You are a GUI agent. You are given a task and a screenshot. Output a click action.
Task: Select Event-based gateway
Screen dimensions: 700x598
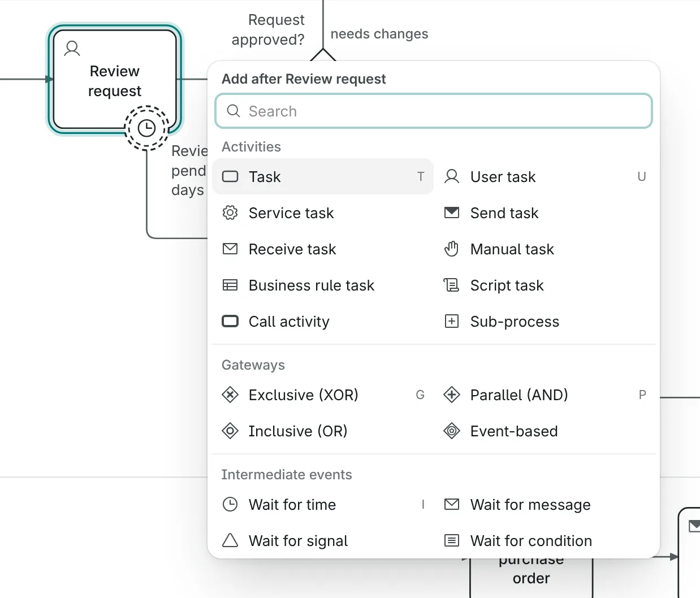point(545,431)
